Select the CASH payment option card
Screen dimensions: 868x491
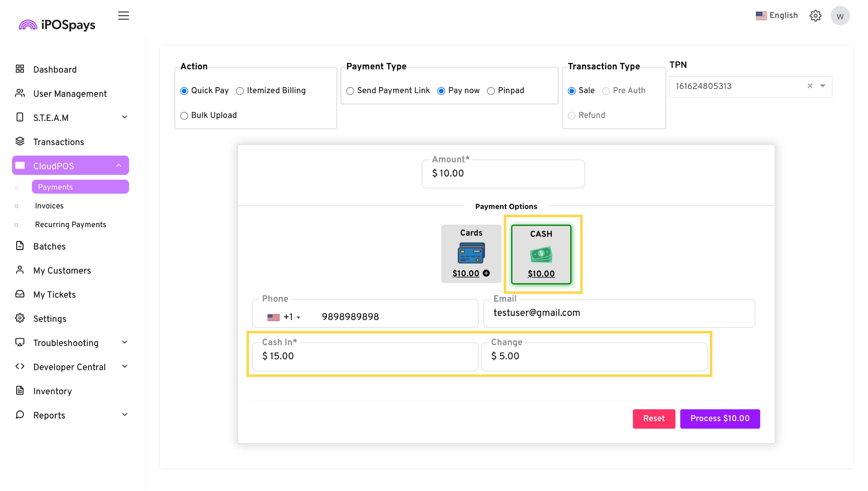541,254
